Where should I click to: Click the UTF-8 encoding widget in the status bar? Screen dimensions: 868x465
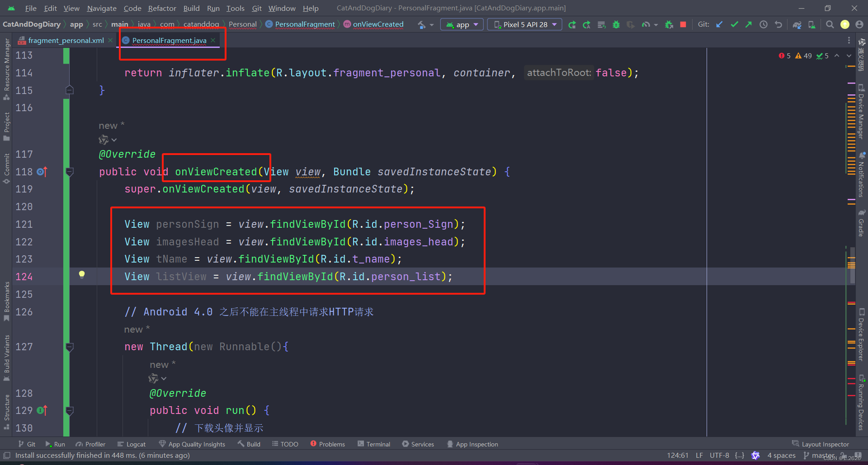pyautogui.click(x=719, y=456)
